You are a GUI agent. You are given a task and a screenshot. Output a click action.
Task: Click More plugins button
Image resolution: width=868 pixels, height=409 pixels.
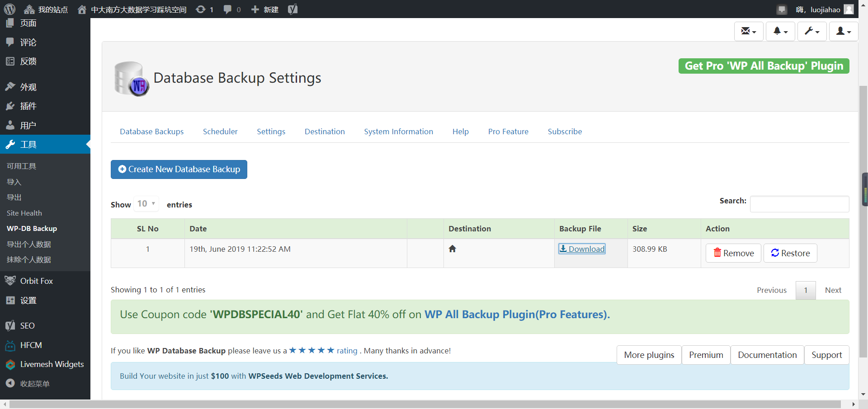coord(649,355)
